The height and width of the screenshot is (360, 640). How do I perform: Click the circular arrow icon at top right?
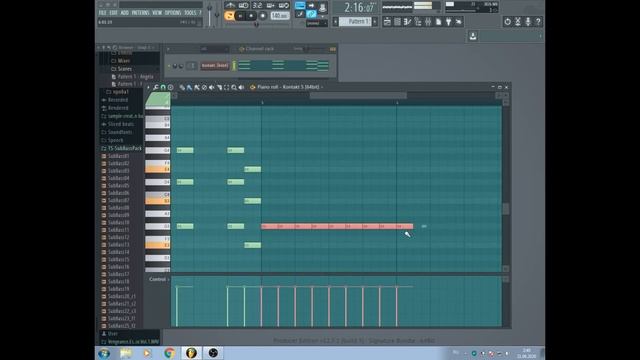click(x=507, y=22)
